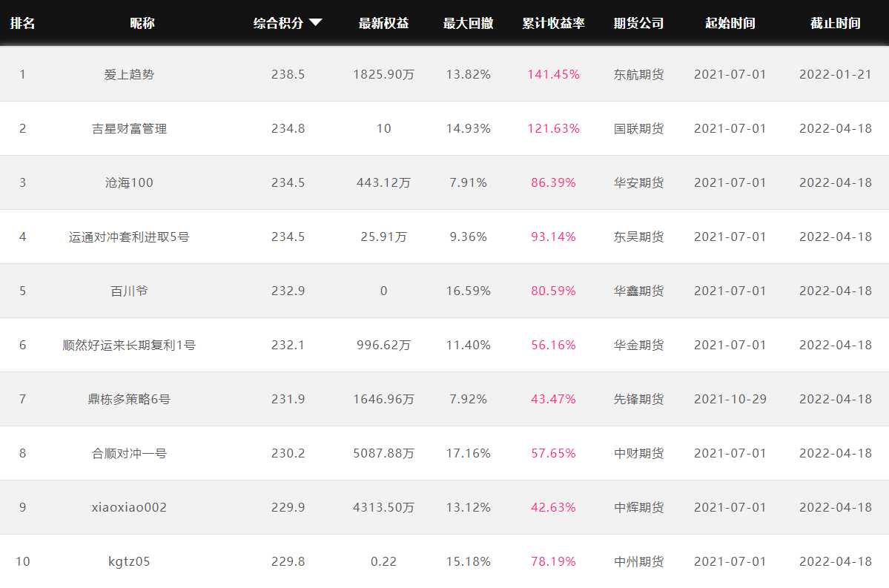Screen dimensions: 889x588
Task: Open nickname 百川爷
Action: [x=129, y=291]
